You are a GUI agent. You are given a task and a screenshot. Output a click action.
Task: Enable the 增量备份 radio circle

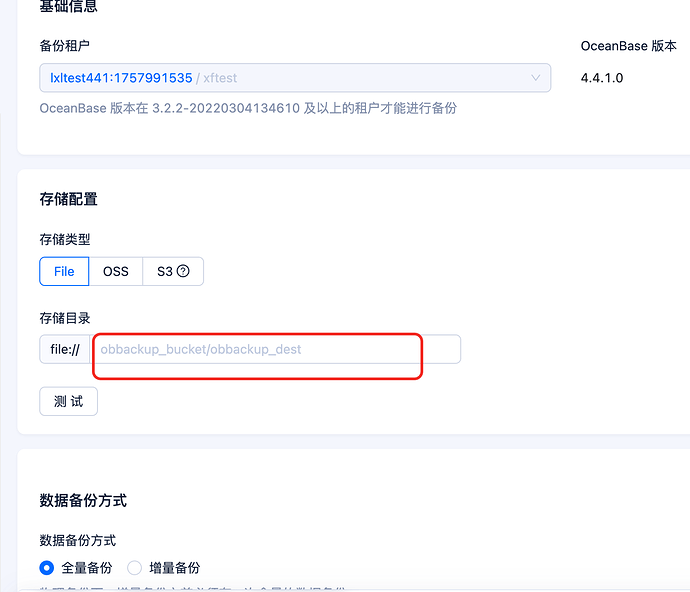135,567
